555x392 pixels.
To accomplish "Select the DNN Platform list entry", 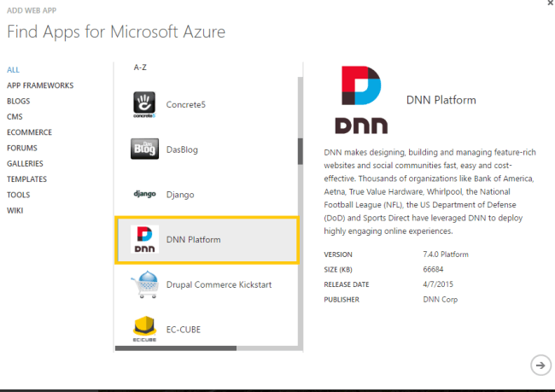I will 207,240.
